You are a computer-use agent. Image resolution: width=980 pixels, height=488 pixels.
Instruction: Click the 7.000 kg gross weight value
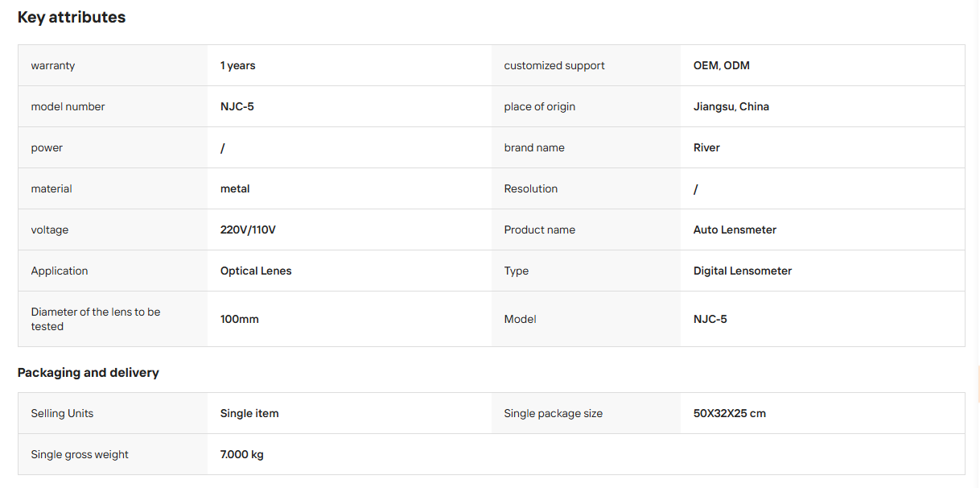pyautogui.click(x=242, y=454)
